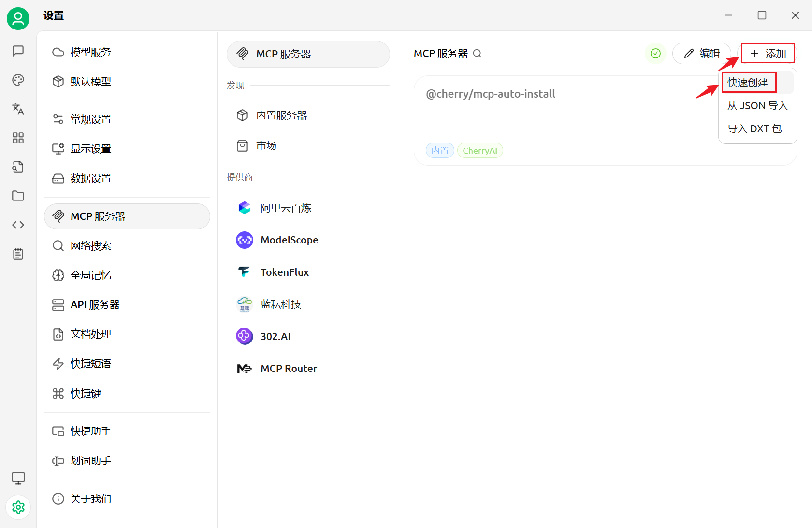Open the knowledge base sidebar icon
This screenshot has width=812, height=528.
[18, 167]
